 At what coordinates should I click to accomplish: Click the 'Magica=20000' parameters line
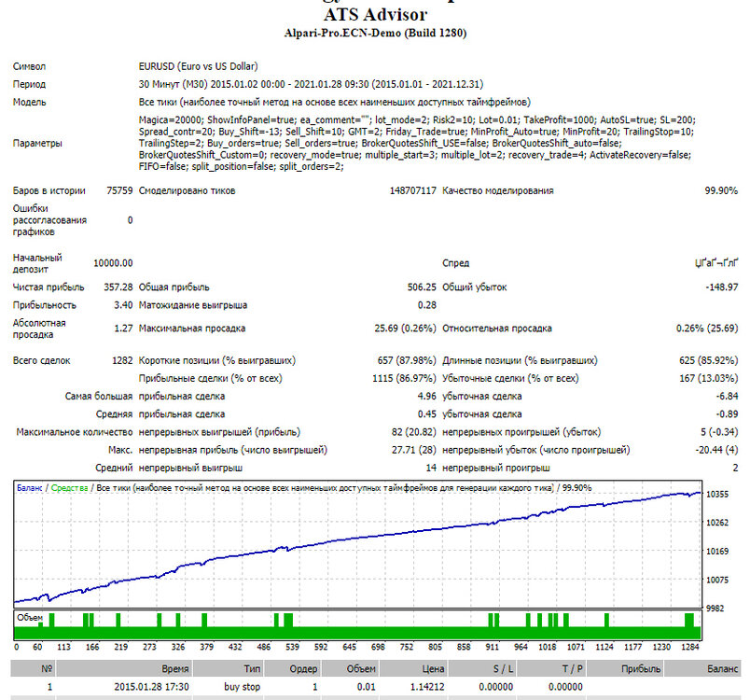(x=417, y=119)
